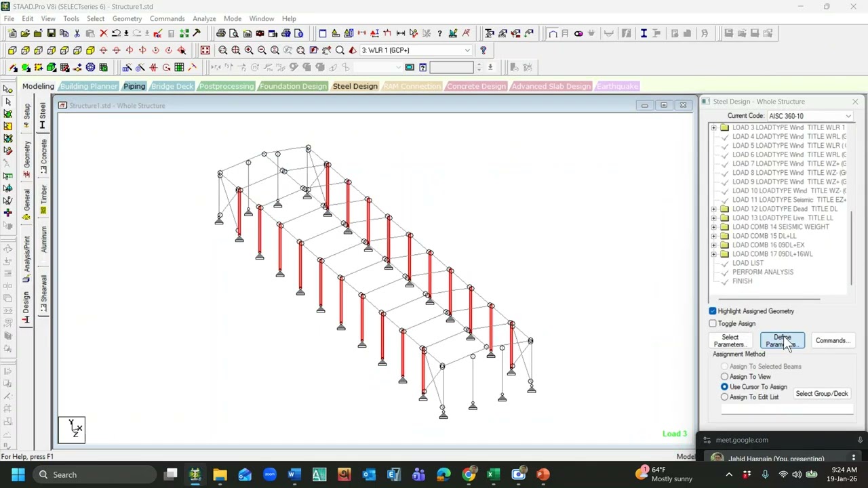
Task: Open Microsoft Word from the taskbar
Action: (294, 474)
